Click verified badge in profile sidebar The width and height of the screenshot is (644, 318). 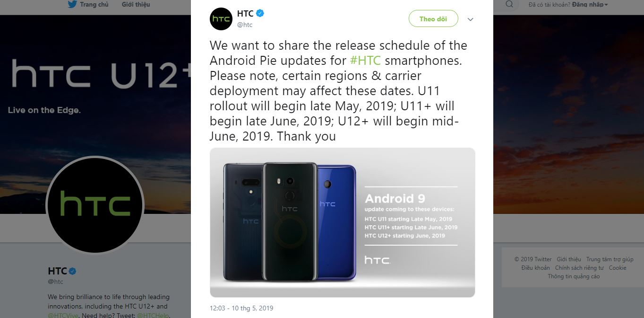pos(73,271)
